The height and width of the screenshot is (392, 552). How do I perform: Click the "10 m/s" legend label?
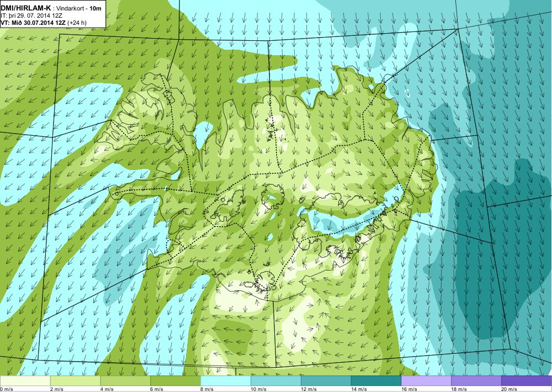click(259, 389)
